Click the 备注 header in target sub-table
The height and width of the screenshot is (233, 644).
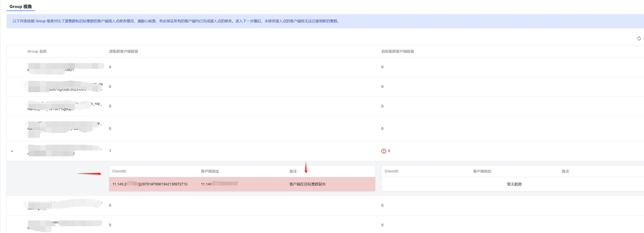coord(565,171)
